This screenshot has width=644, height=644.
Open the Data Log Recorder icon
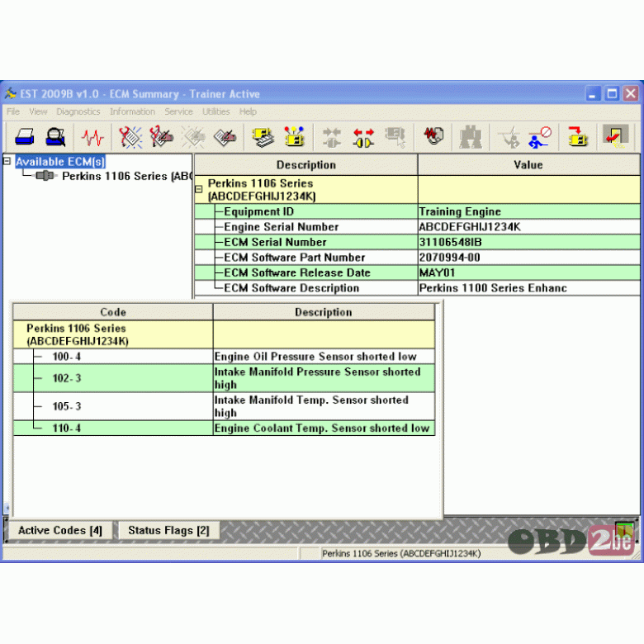coord(433,135)
